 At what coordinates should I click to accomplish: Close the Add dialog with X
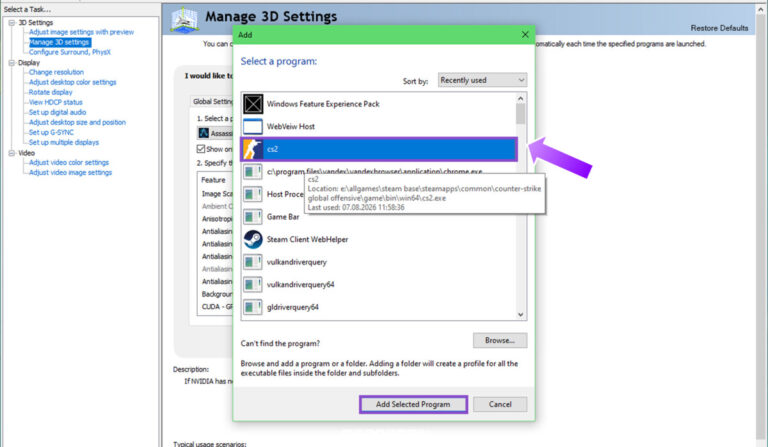point(525,35)
